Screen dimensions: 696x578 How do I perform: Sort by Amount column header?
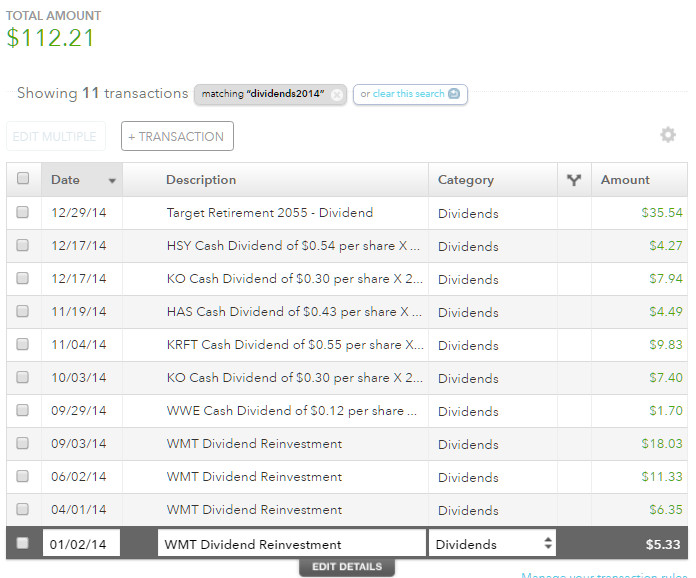click(625, 180)
